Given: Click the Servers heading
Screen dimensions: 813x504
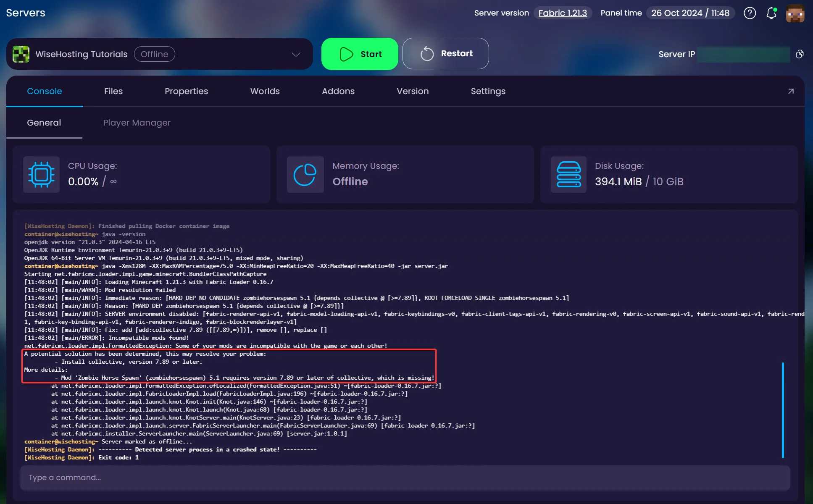Looking at the screenshot, I should point(26,13).
